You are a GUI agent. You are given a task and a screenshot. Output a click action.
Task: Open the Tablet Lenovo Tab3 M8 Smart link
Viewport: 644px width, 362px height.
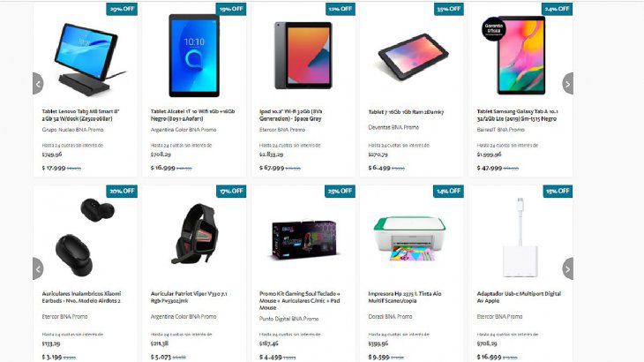[x=81, y=115]
